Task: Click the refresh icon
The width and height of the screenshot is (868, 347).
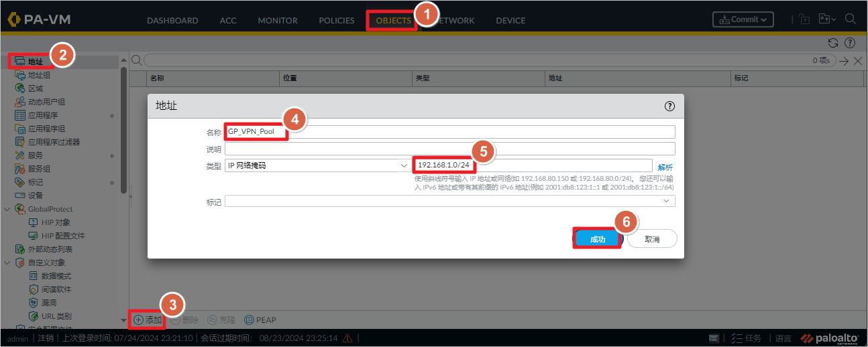Action: [x=833, y=43]
